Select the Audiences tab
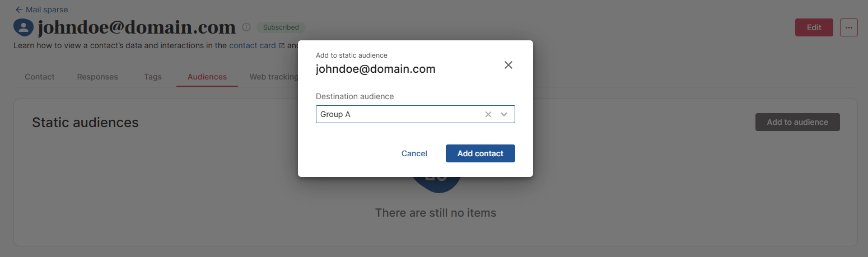868x257 pixels. pyautogui.click(x=207, y=77)
